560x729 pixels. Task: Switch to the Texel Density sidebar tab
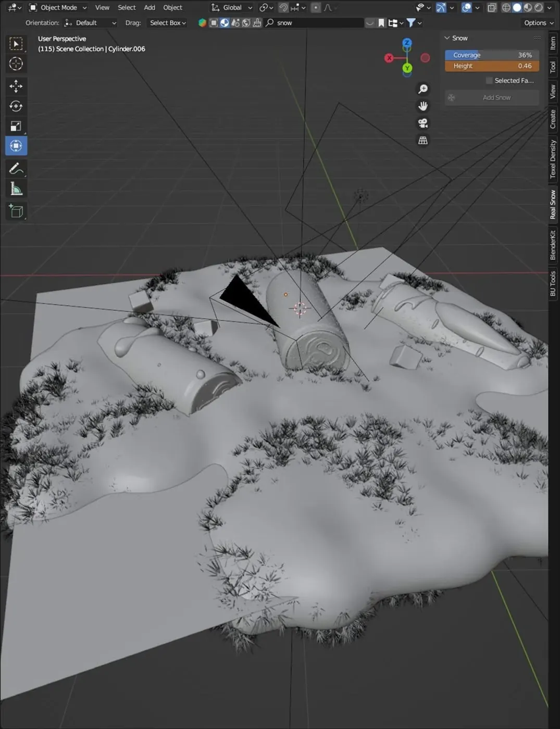tap(553, 159)
